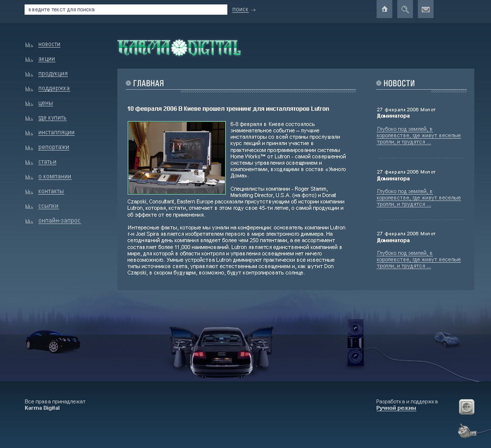Click the electric plug icon at page bottom
491x448 pixels.
coord(467,431)
